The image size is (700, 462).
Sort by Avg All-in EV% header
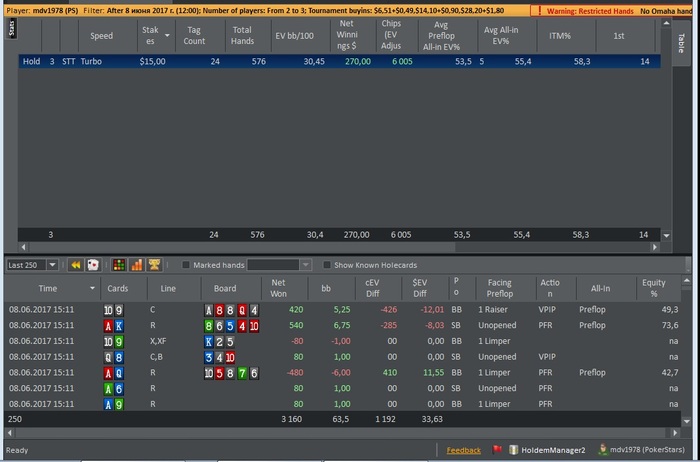point(501,36)
